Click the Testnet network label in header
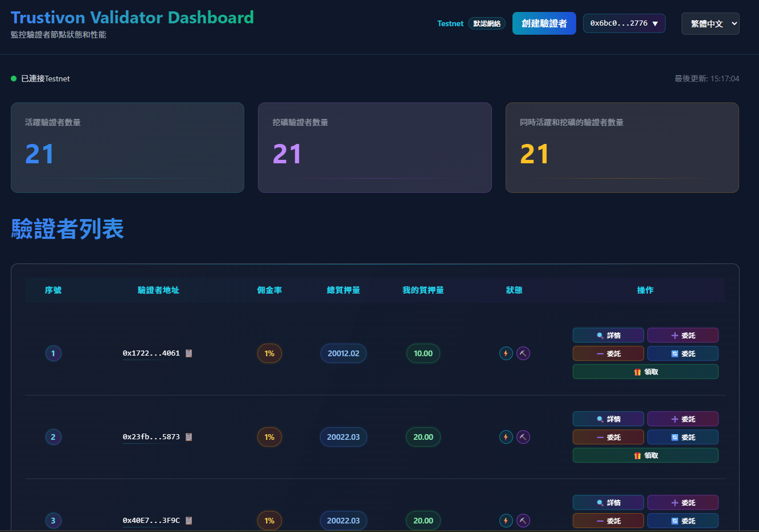759x532 pixels. pos(450,23)
